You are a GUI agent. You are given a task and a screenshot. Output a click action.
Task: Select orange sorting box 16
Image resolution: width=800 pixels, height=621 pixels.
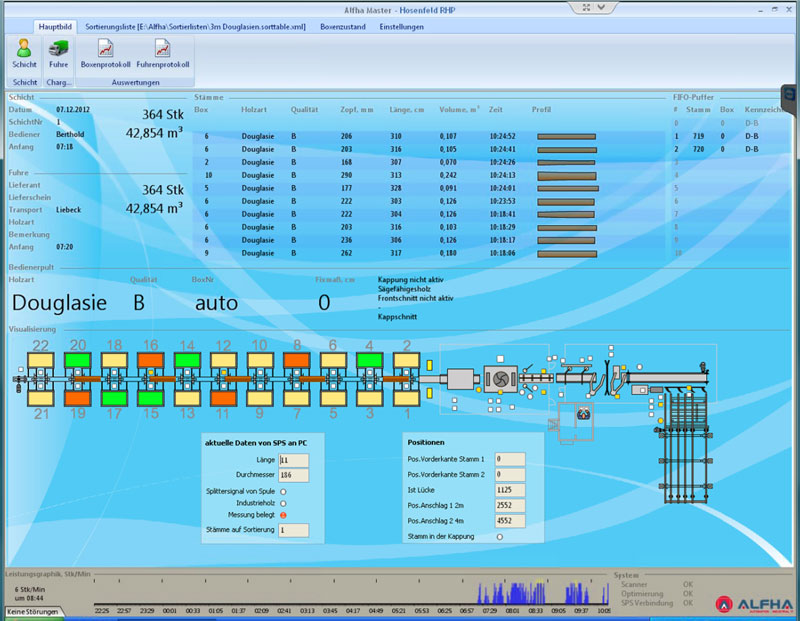(x=150, y=359)
